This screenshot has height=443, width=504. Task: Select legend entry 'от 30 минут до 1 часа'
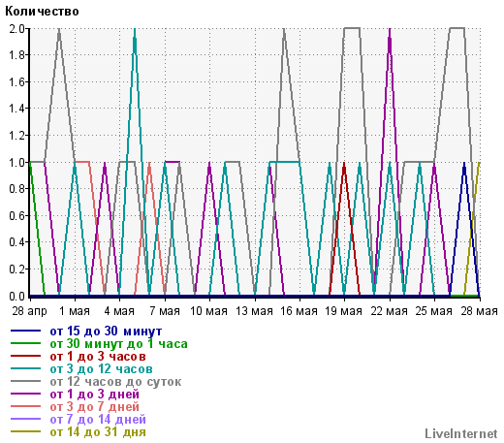118,344
